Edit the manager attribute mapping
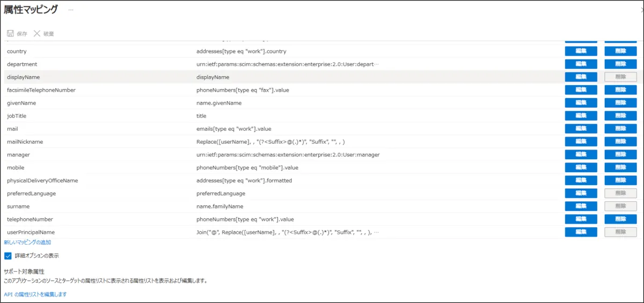This screenshot has height=303, width=644. point(581,154)
